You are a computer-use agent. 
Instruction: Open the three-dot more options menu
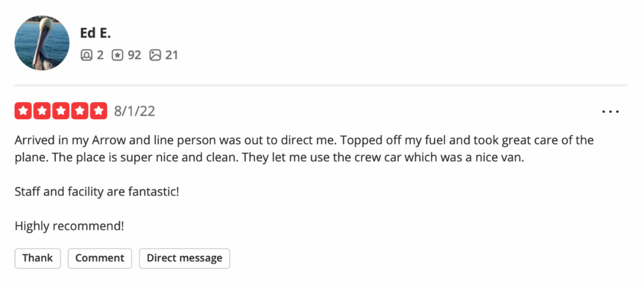610,112
